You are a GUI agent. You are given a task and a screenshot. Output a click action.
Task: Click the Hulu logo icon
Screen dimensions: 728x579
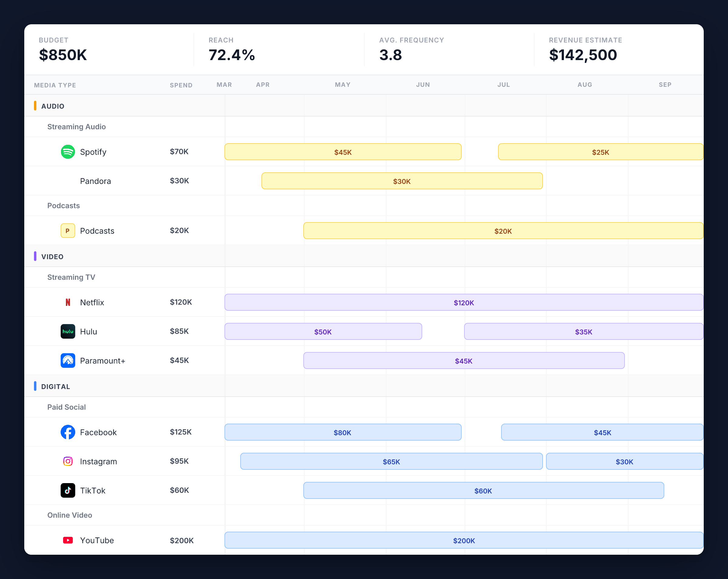pyautogui.click(x=68, y=331)
